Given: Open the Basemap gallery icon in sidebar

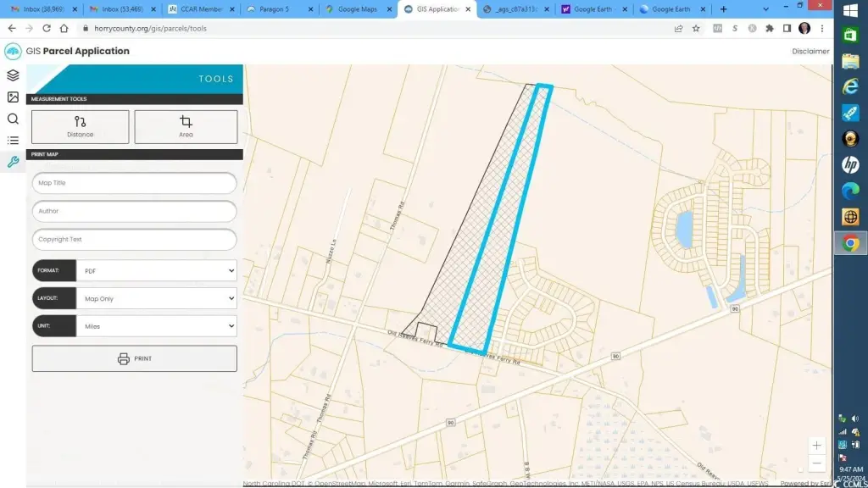Looking at the screenshot, I should click(13, 97).
